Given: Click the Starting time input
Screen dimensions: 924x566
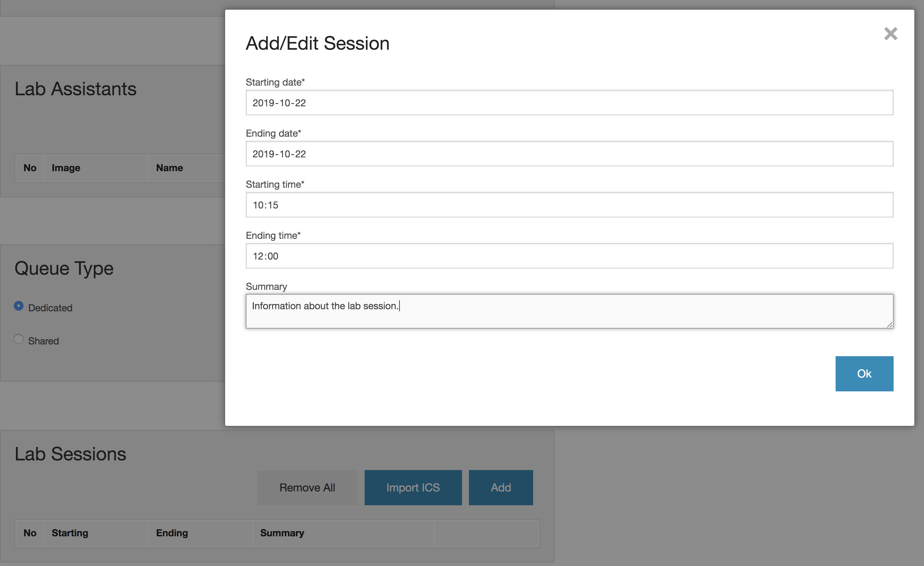Looking at the screenshot, I should click(x=569, y=205).
